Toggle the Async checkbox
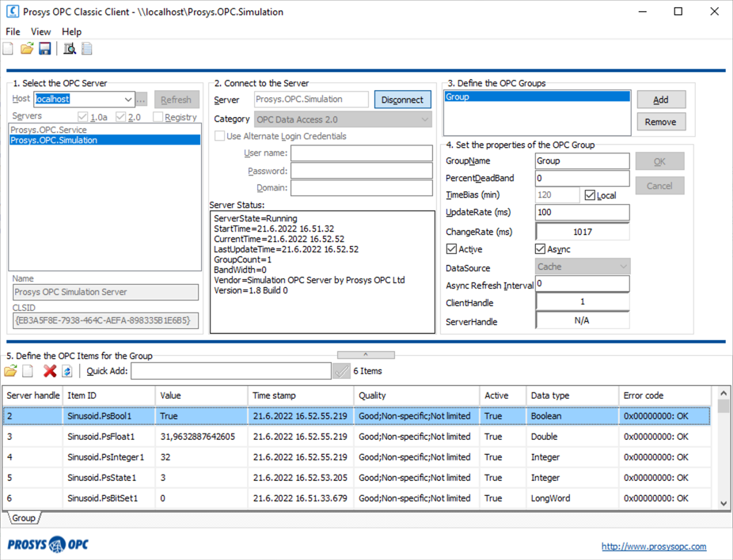733x560 pixels. pos(541,249)
